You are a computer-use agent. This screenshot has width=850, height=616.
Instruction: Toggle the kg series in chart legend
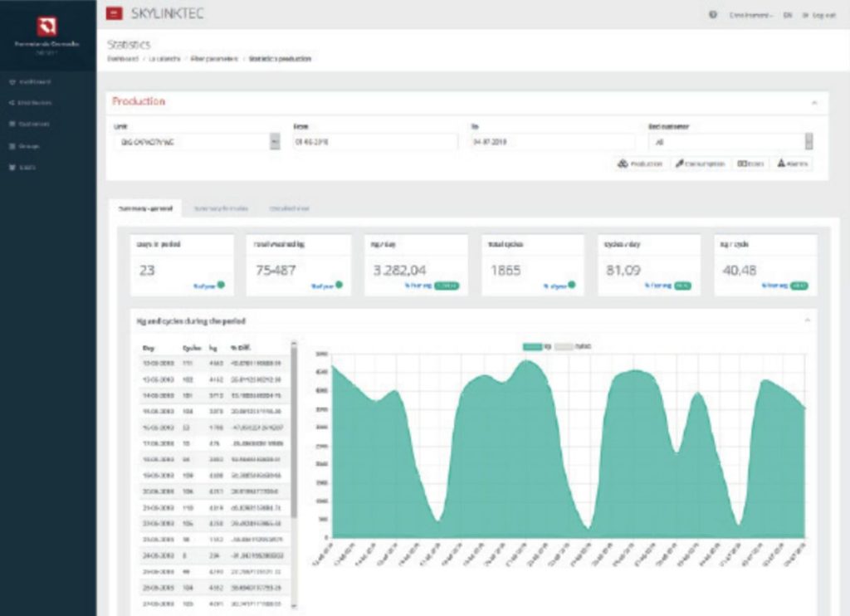click(536, 346)
